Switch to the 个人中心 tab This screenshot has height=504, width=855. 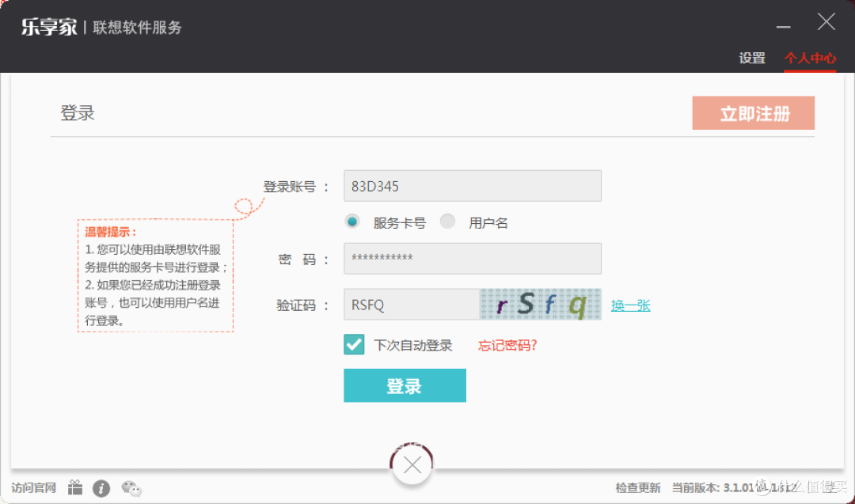tap(810, 59)
